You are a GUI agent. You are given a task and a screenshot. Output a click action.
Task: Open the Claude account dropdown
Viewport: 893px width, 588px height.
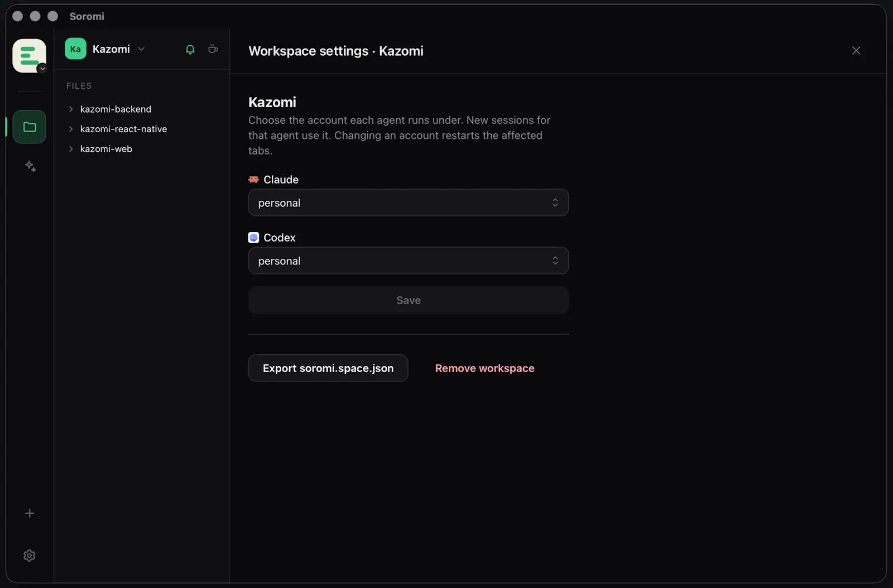(409, 203)
